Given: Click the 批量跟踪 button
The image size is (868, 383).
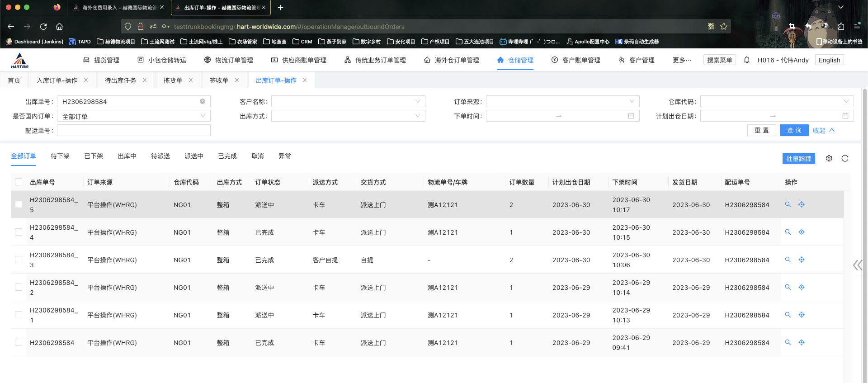Looking at the screenshot, I should click(798, 158).
